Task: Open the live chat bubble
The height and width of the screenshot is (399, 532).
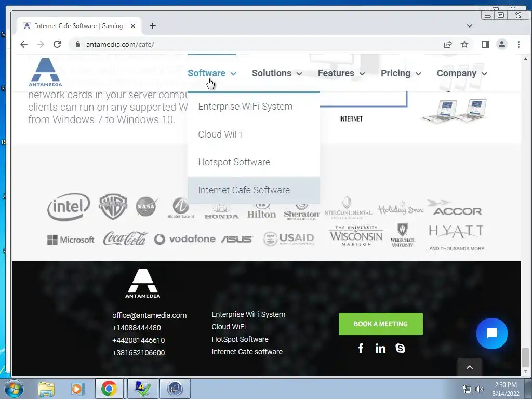Action: [x=491, y=333]
